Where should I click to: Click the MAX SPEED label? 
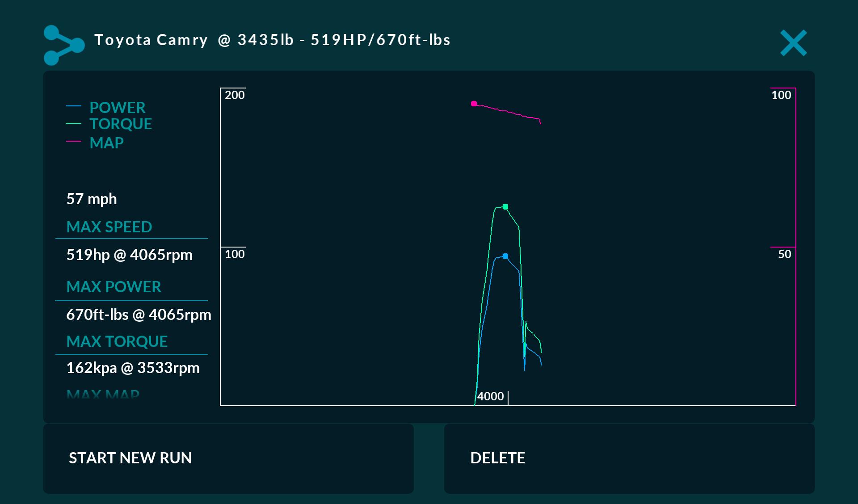pos(109,227)
